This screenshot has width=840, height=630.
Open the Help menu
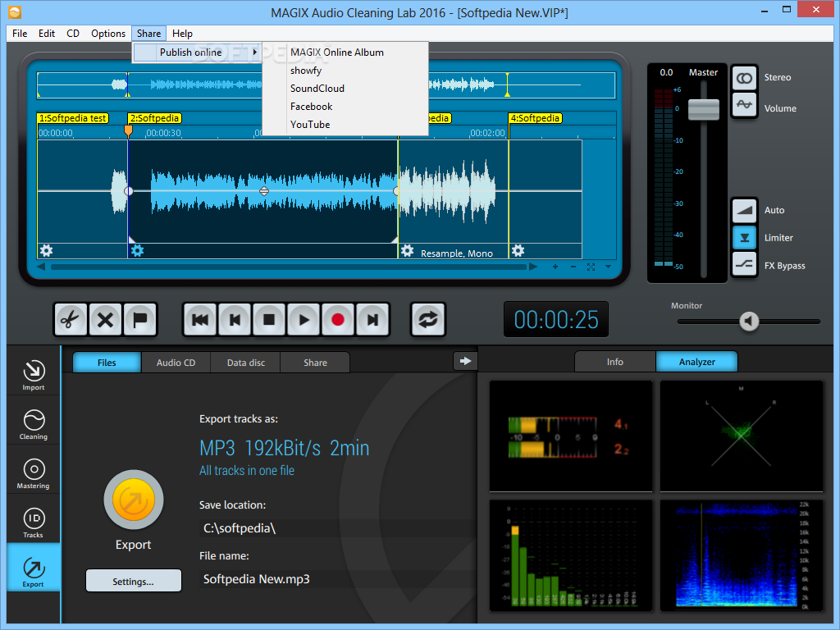click(x=182, y=33)
